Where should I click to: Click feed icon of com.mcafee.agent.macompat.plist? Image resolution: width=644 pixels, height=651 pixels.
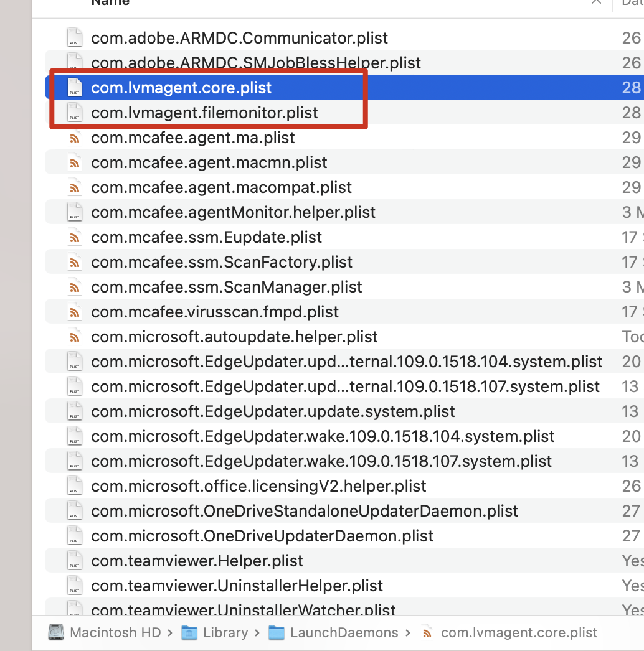[x=75, y=188]
